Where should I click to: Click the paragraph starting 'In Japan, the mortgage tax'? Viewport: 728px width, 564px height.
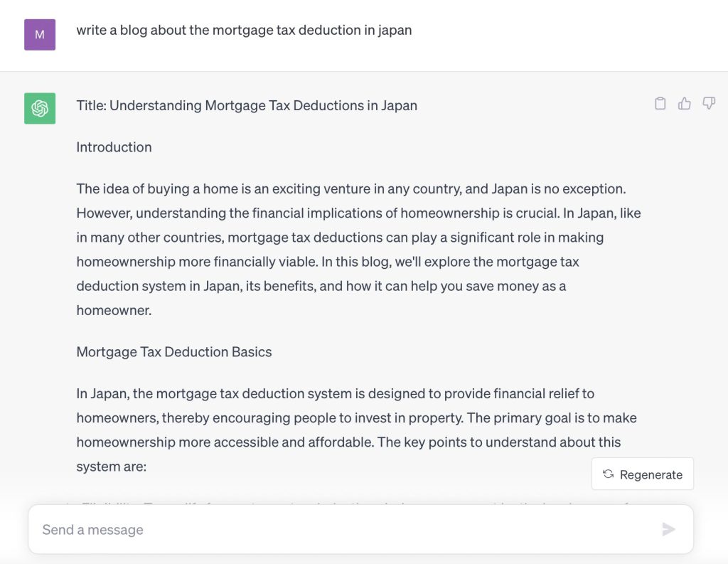(x=357, y=430)
